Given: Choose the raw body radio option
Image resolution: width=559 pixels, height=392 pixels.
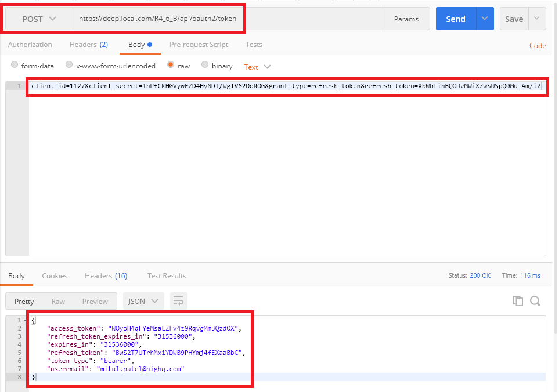Looking at the screenshot, I should click(x=171, y=66).
